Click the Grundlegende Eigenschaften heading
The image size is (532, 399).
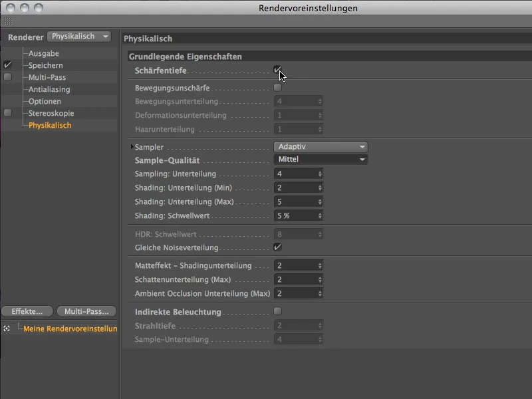[x=186, y=57]
